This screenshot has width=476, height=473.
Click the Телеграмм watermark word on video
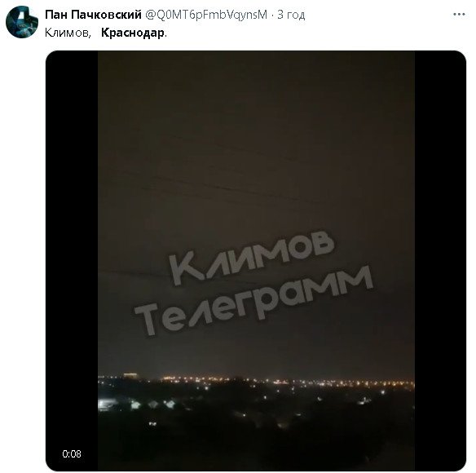[x=253, y=300]
